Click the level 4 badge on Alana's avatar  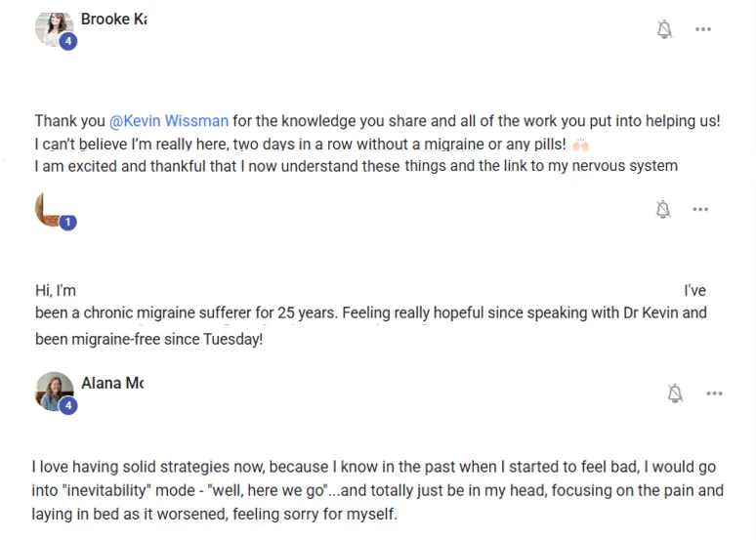pyautogui.click(x=68, y=406)
